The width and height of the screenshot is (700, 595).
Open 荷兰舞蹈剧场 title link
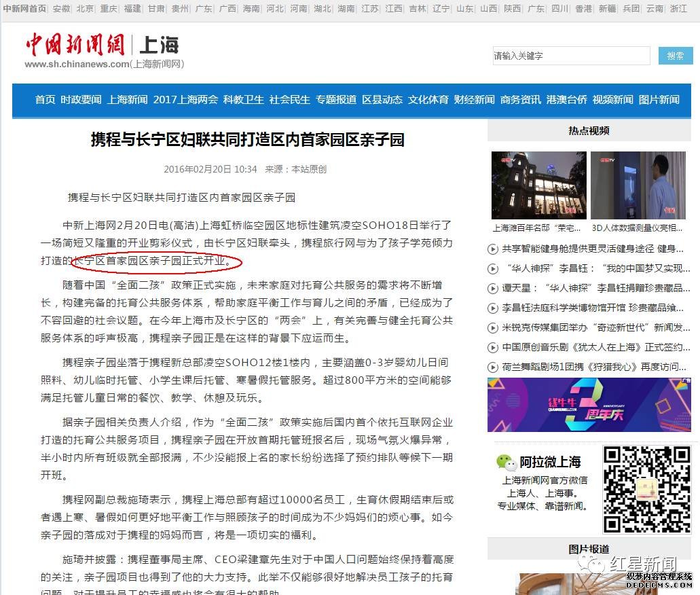(594, 367)
